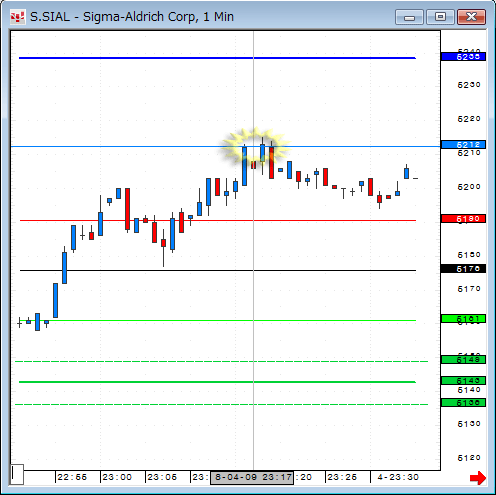This screenshot has height=495, width=496.
Task: Click the thick solid green line at 5143
Action: click(217, 382)
